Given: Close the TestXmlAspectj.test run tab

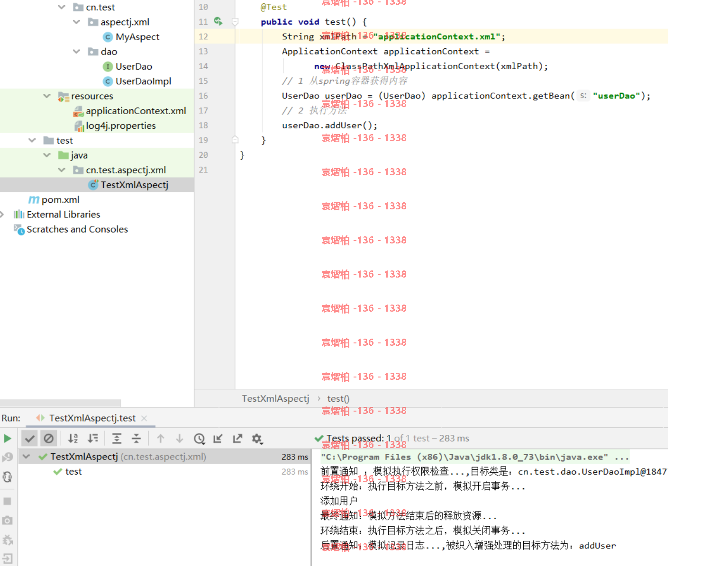Looking at the screenshot, I should (x=144, y=418).
